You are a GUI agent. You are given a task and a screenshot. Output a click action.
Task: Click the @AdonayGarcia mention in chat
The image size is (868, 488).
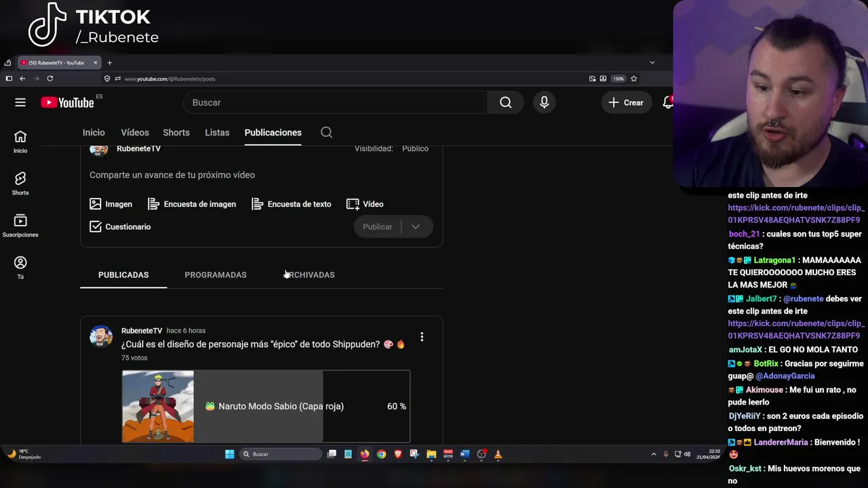point(785,376)
